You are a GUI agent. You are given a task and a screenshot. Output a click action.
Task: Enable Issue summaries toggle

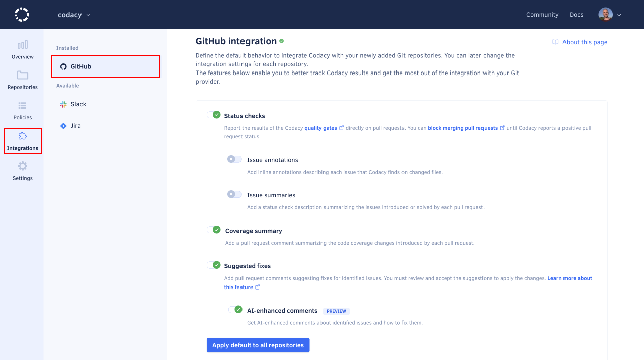pyautogui.click(x=234, y=194)
